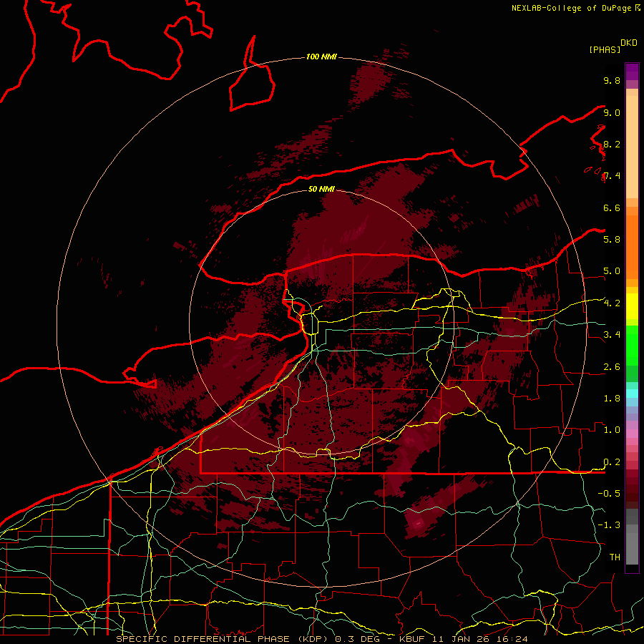
Task: Click the 5.0 scale value
Action: coord(612,271)
